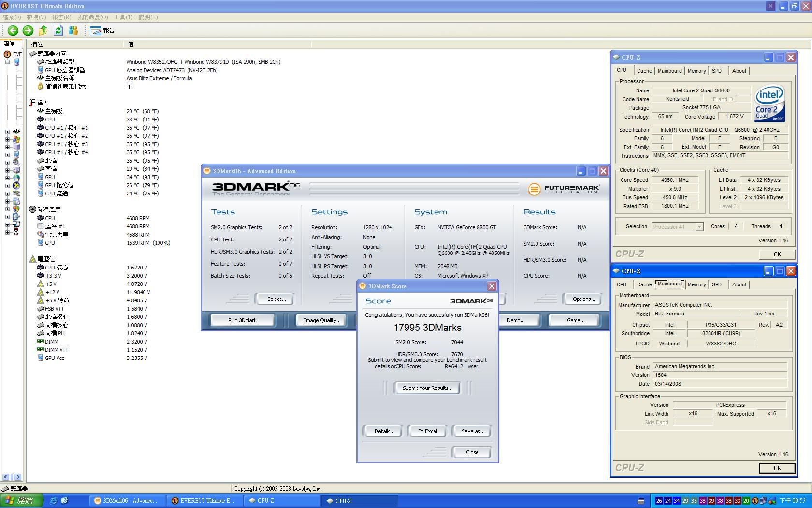This screenshot has height=508, width=812.
Task: Open the 檢視(V) menu
Action: tap(36, 17)
